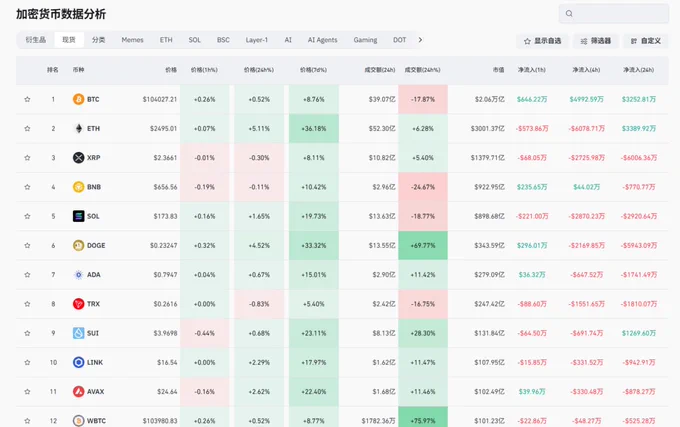This screenshot has width=680, height=427.
Task: Select the DOT tab
Action: point(399,40)
